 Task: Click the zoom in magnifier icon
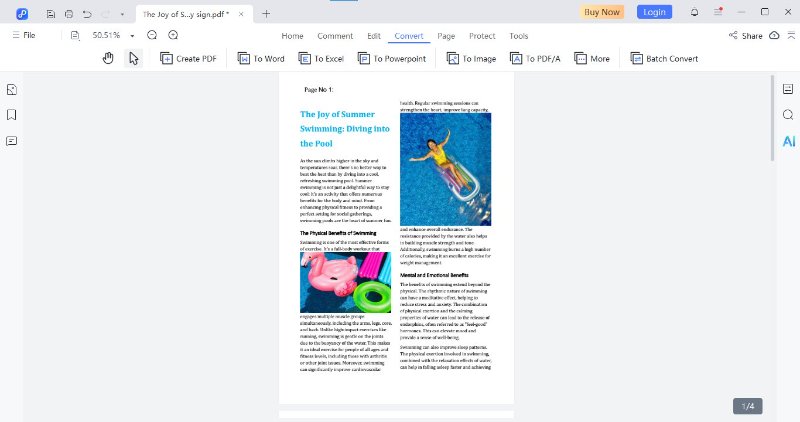pos(173,35)
